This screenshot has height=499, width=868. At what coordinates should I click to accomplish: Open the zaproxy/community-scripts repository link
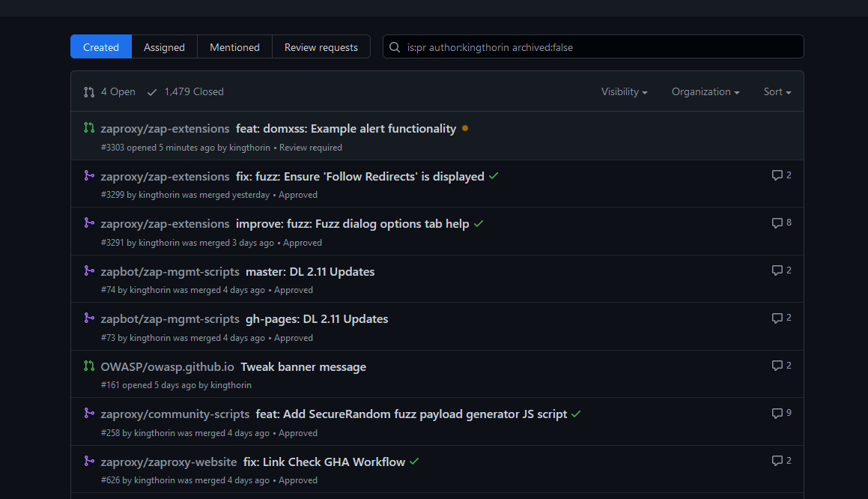174,414
